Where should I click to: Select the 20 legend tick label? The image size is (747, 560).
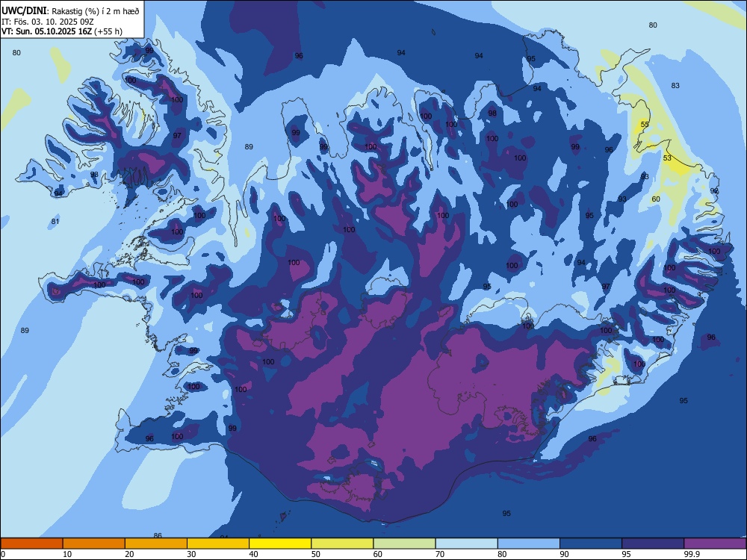pyautogui.click(x=129, y=554)
